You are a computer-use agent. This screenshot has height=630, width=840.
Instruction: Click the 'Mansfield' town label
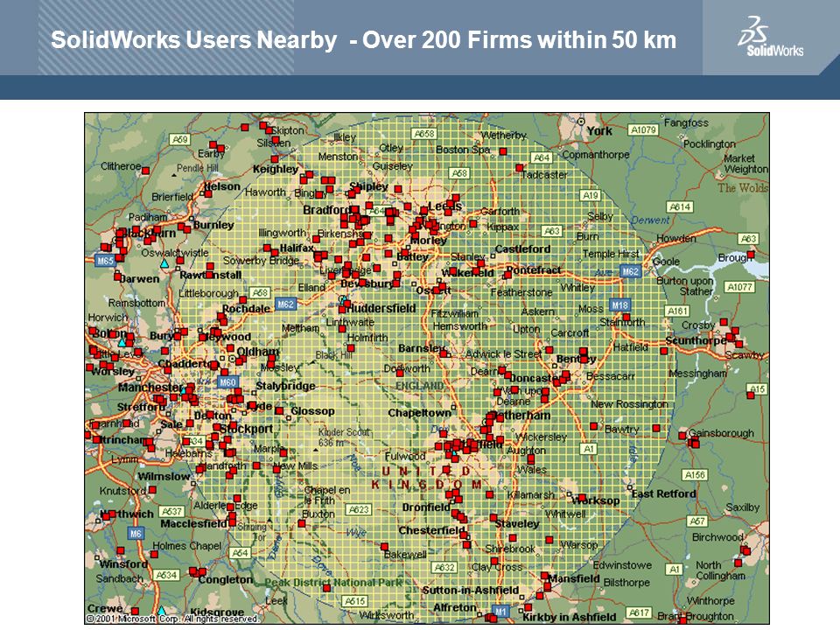pyautogui.click(x=574, y=578)
